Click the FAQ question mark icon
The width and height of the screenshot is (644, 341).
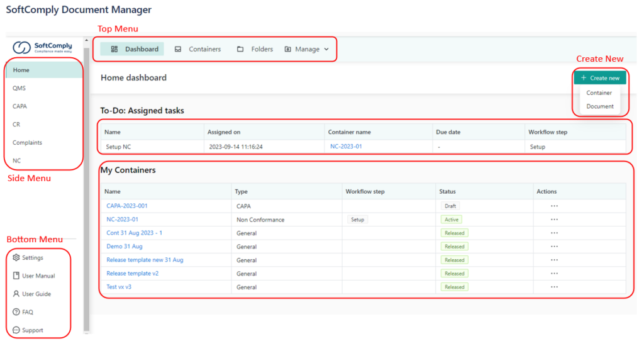pos(16,311)
